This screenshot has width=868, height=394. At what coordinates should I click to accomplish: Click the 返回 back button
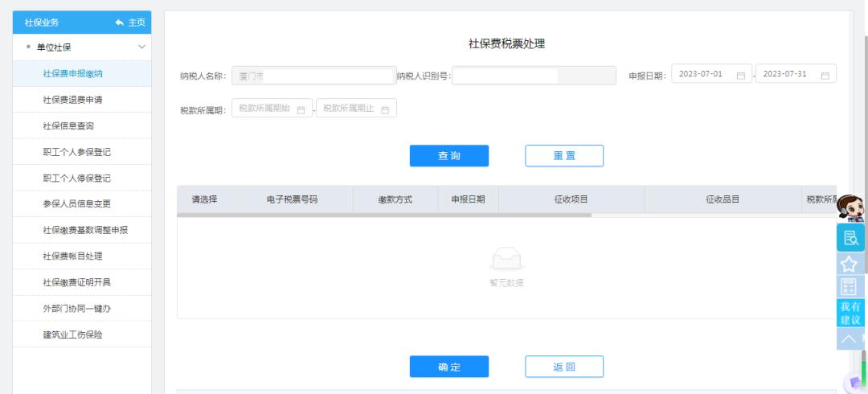click(564, 367)
